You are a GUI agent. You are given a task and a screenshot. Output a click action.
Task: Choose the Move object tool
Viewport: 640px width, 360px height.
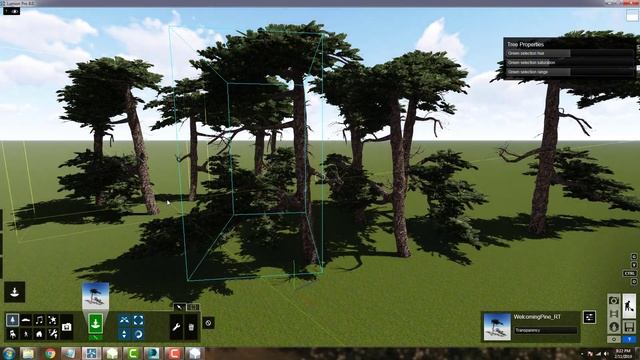click(x=124, y=320)
